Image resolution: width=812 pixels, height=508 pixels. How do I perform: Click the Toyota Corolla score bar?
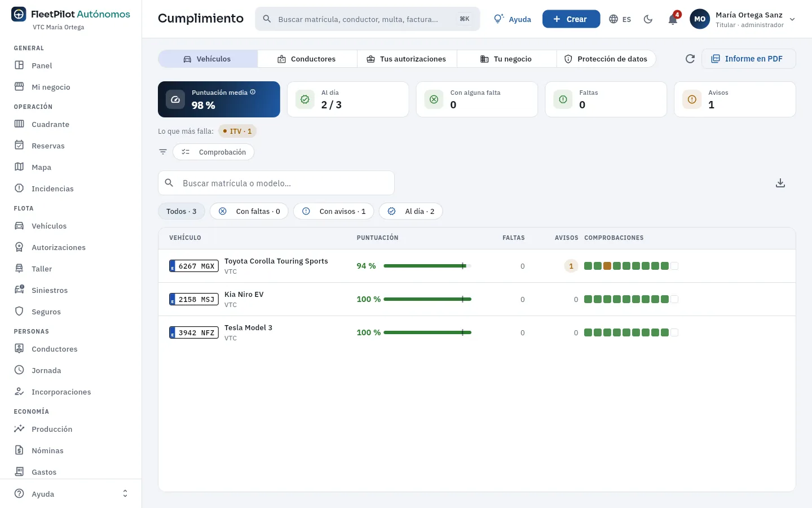tap(427, 266)
